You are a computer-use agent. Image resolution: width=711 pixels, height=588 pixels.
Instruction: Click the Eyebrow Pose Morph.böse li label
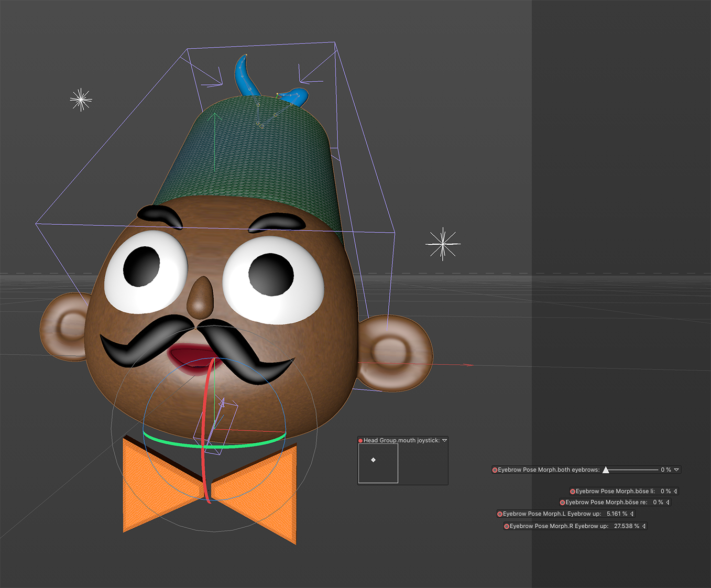616,492
